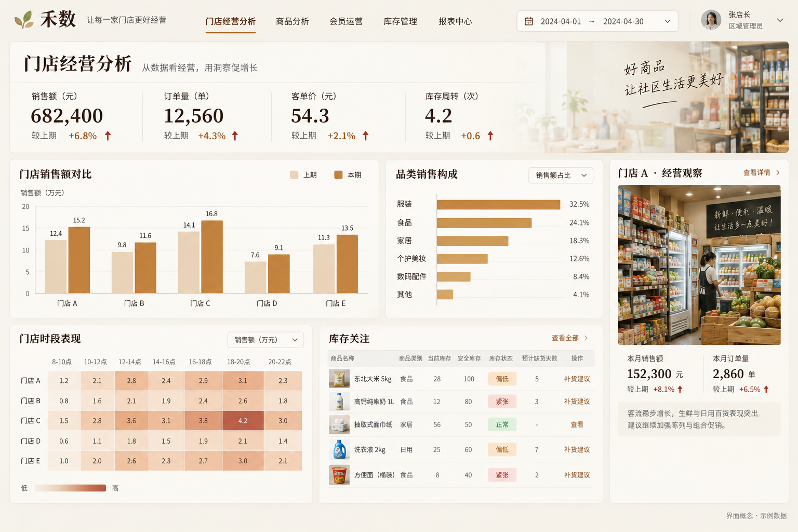Open the 库存管理 tab
798x532 pixels.
400,21
